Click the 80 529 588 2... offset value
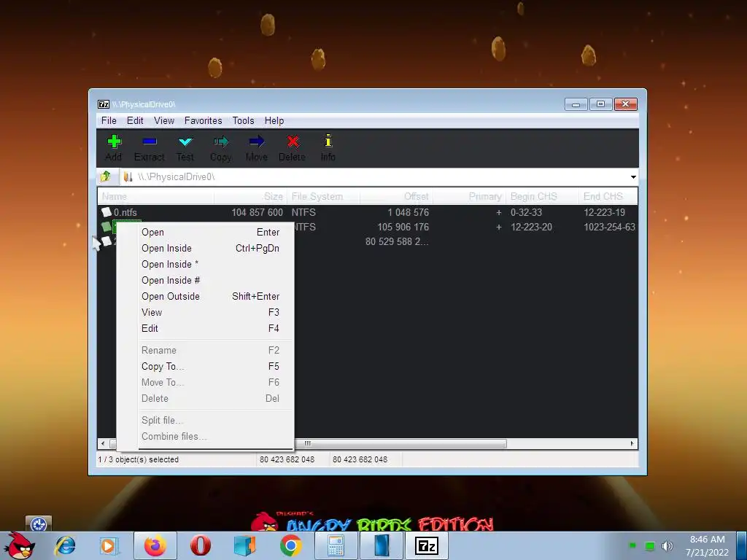 [x=397, y=242]
